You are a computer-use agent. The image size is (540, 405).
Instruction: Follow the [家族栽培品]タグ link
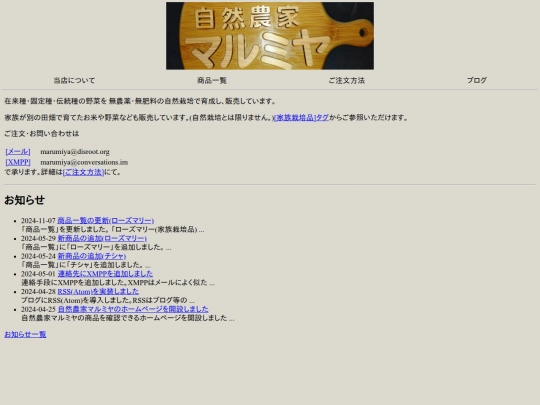301,117
